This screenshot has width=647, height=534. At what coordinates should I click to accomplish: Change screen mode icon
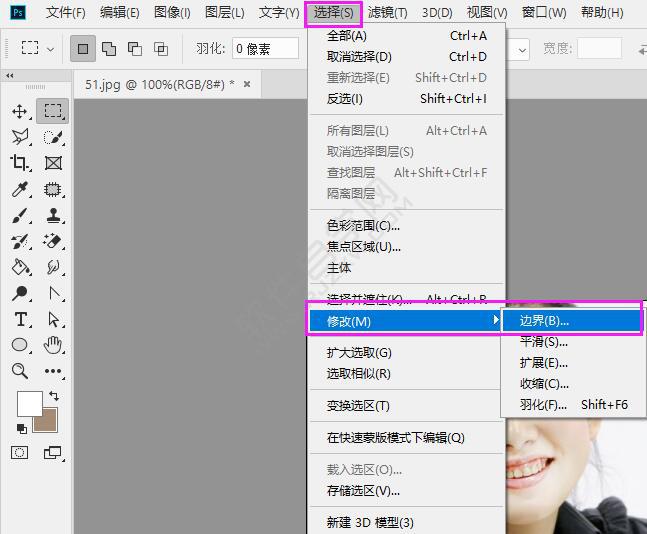pyautogui.click(x=52, y=453)
